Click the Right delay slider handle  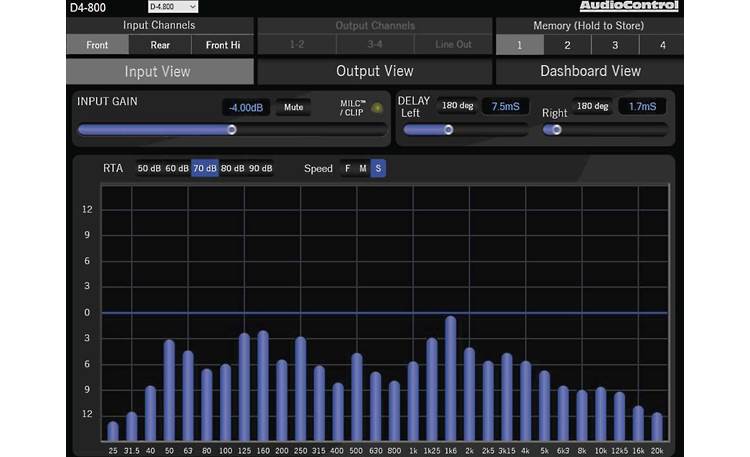pyautogui.click(x=557, y=129)
